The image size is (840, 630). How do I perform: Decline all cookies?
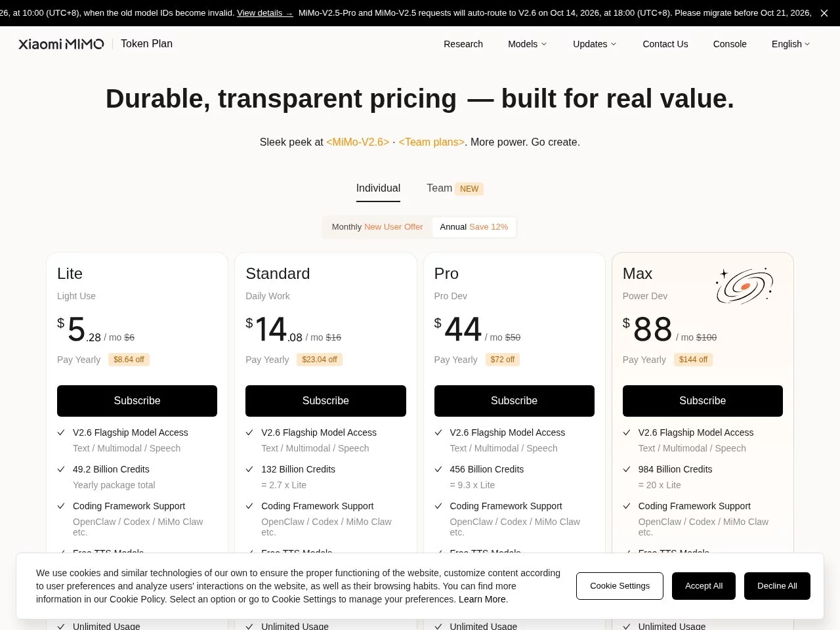pyautogui.click(x=777, y=586)
